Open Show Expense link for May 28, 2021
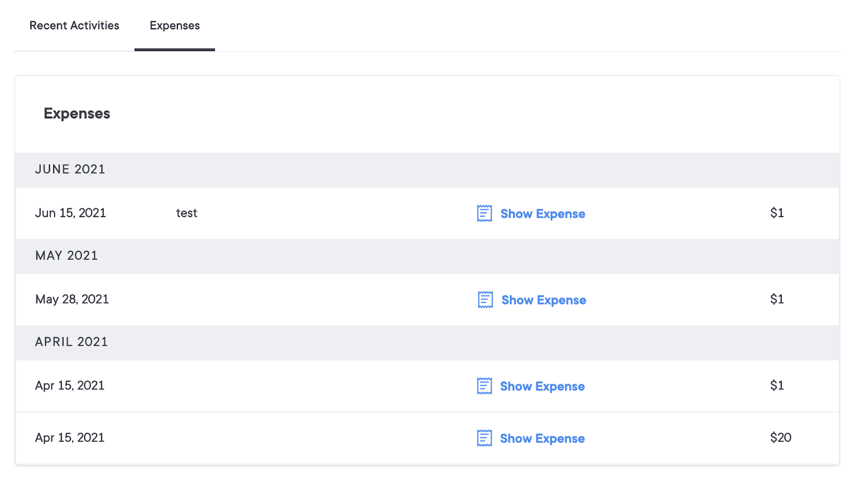Viewport: 868px width, 494px height. pyautogui.click(x=544, y=300)
